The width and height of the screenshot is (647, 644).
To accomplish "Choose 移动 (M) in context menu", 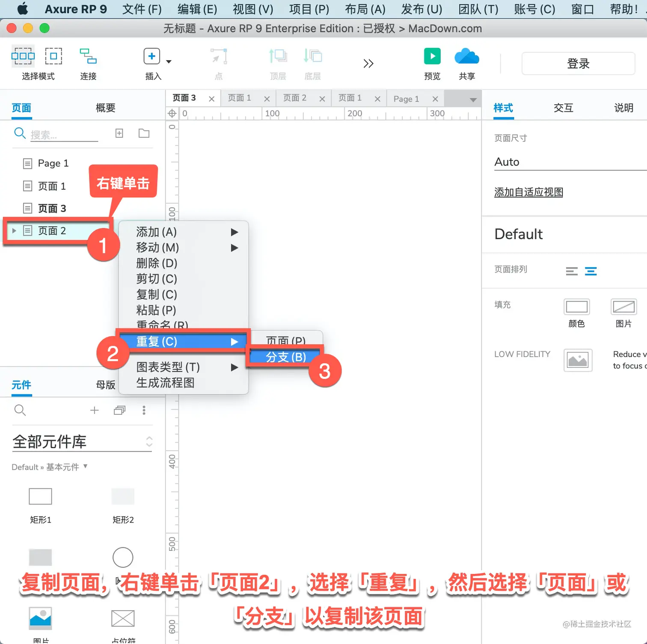I will (x=184, y=248).
